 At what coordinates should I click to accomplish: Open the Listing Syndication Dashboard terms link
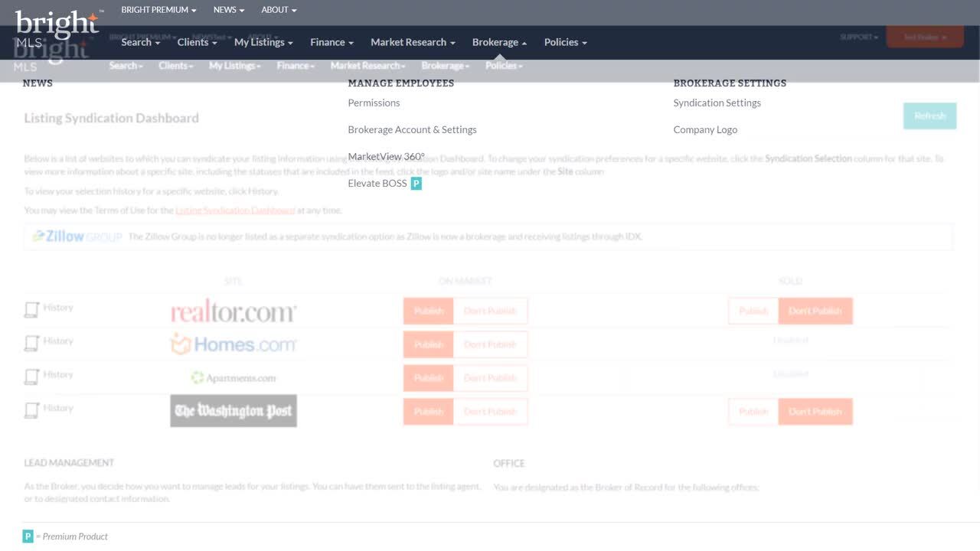coord(235,210)
